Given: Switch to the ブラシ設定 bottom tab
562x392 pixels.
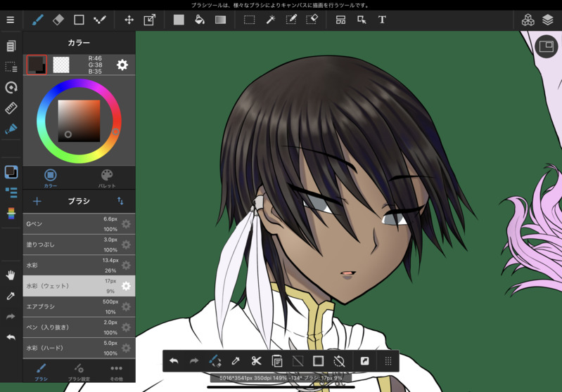Looking at the screenshot, I should pyautogui.click(x=79, y=372).
